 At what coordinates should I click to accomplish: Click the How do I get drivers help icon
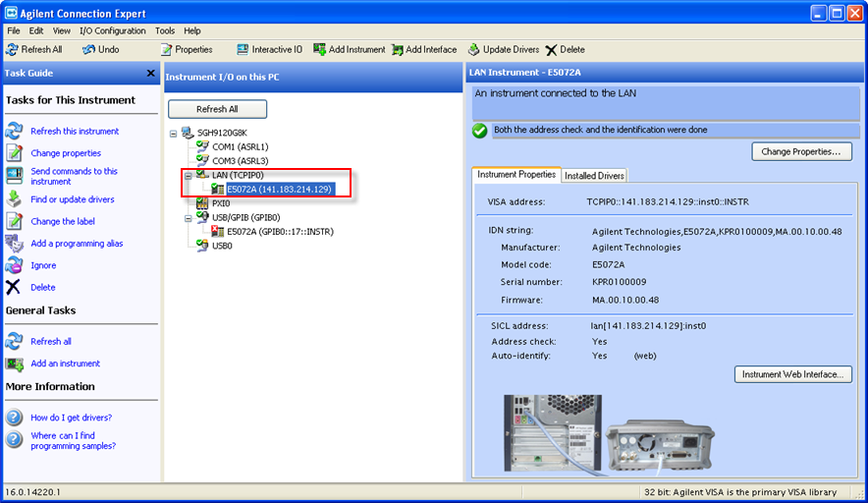[x=14, y=418]
